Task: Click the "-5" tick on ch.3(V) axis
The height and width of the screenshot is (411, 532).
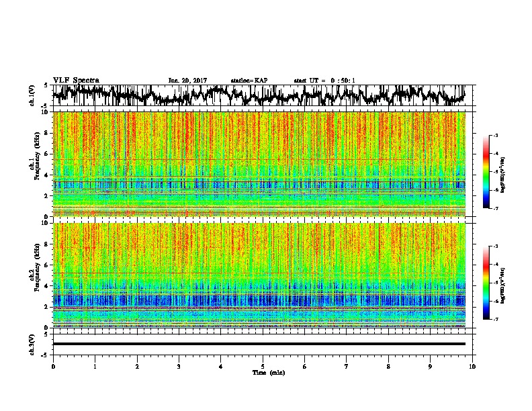Action: click(46, 355)
